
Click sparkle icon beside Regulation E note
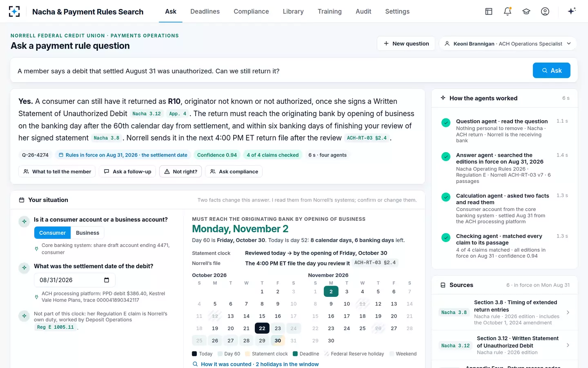(x=24, y=316)
